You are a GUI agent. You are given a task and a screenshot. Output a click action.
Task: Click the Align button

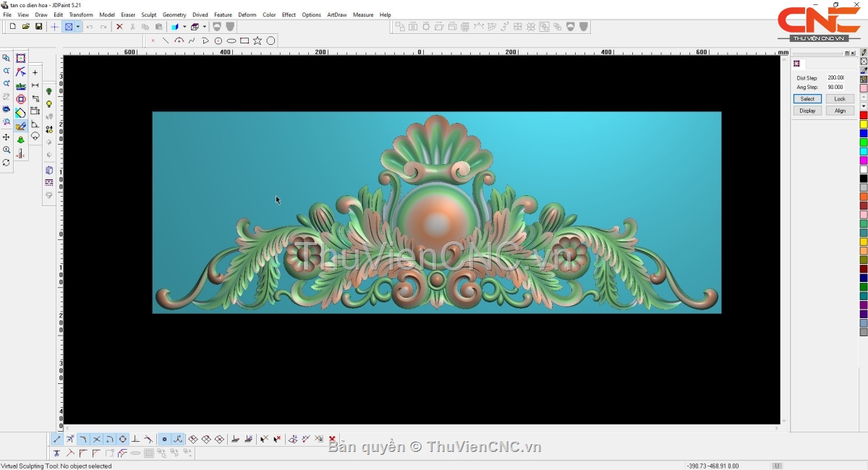840,111
